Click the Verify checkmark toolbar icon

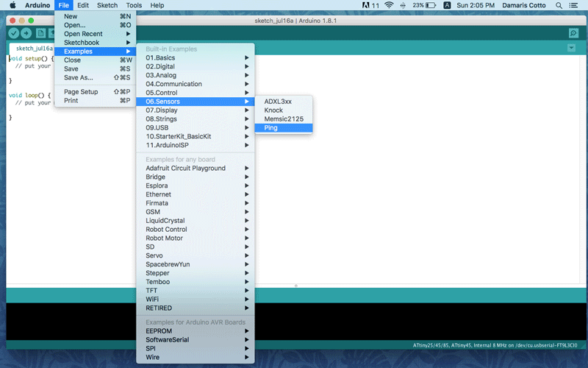pyautogui.click(x=13, y=33)
